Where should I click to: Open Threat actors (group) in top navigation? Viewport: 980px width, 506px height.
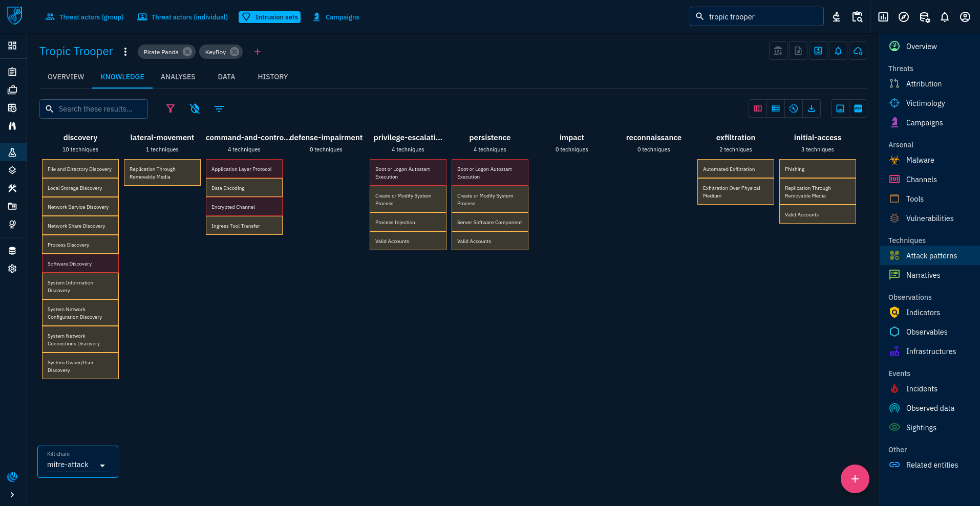pyautogui.click(x=85, y=17)
